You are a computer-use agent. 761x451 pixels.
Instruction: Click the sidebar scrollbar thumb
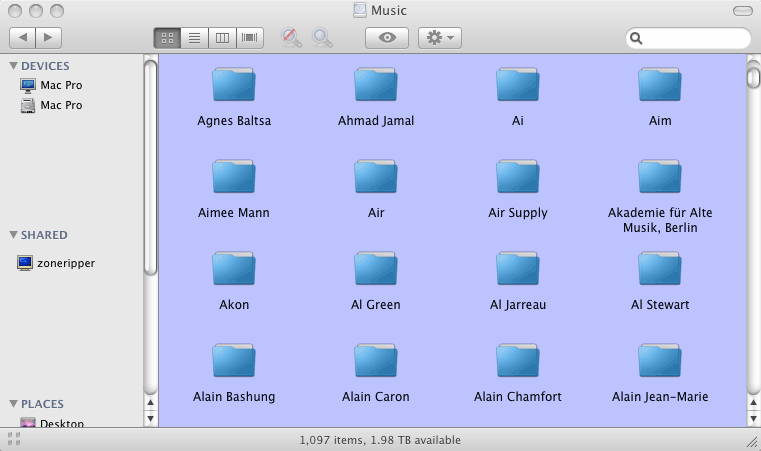(x=150, y=168)
